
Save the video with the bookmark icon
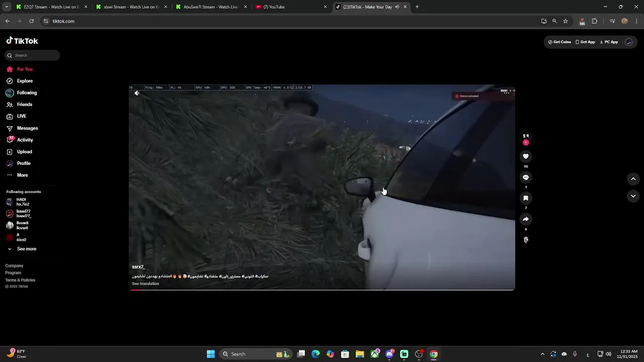526,198
